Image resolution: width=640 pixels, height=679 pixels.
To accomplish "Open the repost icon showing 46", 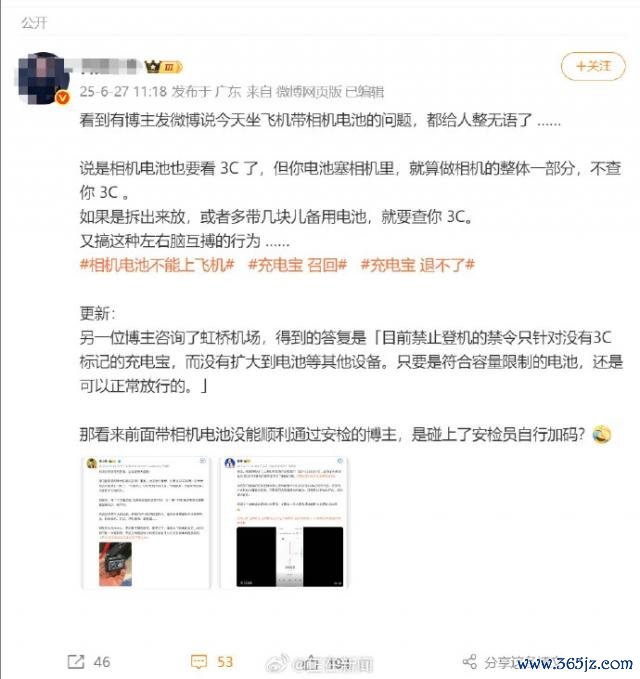I will (76, 661).
